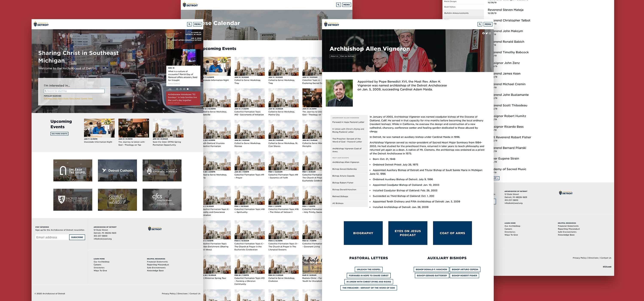Click the EYES ON JESUS PODCAST button

tap(408, 233)
